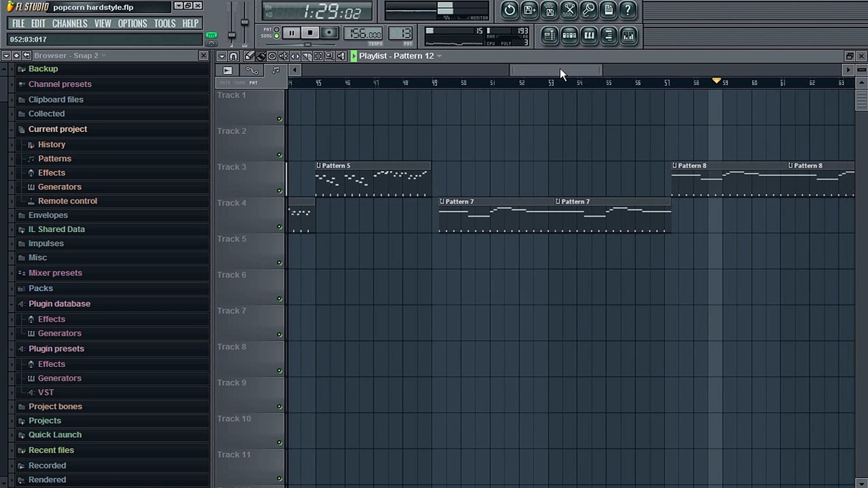
Task: Mute Track 1 with its green dot
Action: coord(279,119)
